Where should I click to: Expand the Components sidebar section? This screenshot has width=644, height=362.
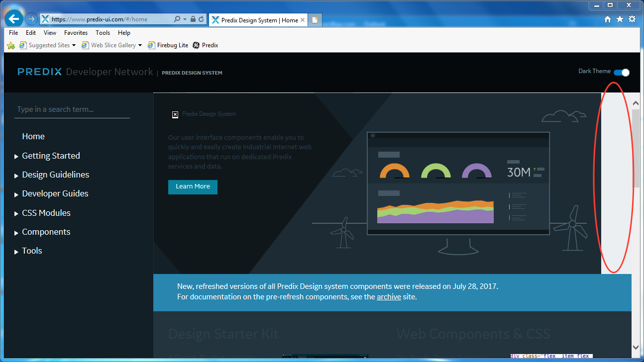tap(46, 232)
